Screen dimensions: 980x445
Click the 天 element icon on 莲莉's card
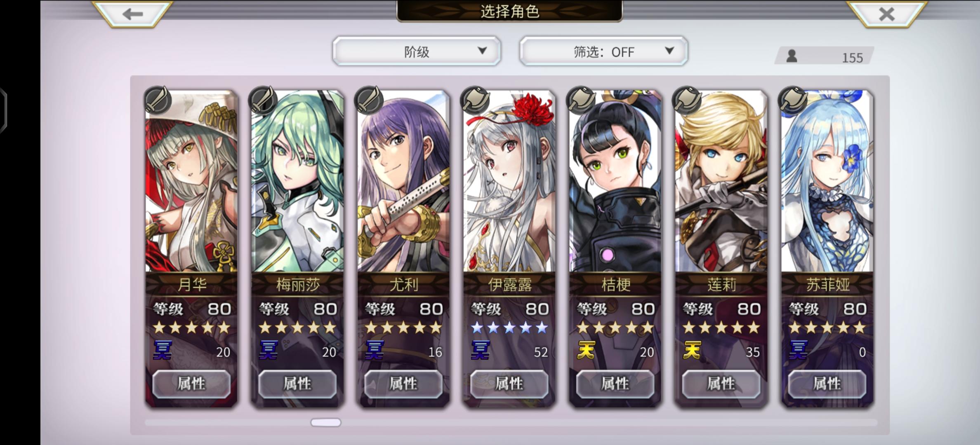pyautogui.click(x=692, y=351)
